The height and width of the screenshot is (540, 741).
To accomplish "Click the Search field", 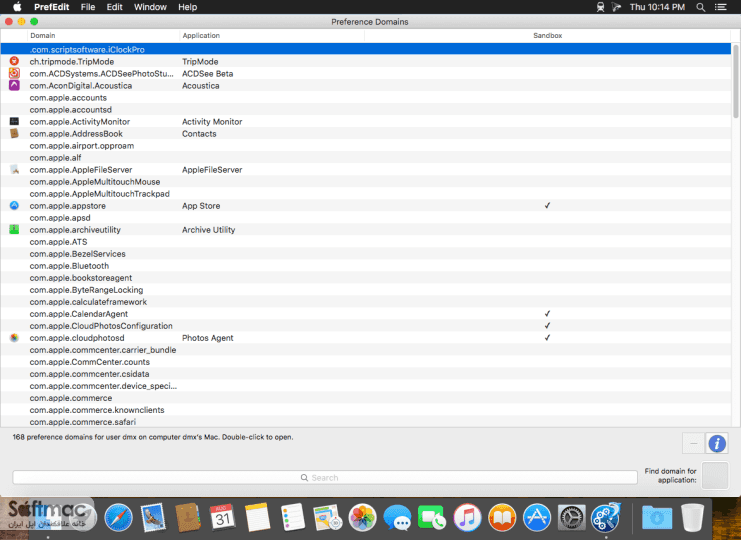I will (x=325, y=478).
